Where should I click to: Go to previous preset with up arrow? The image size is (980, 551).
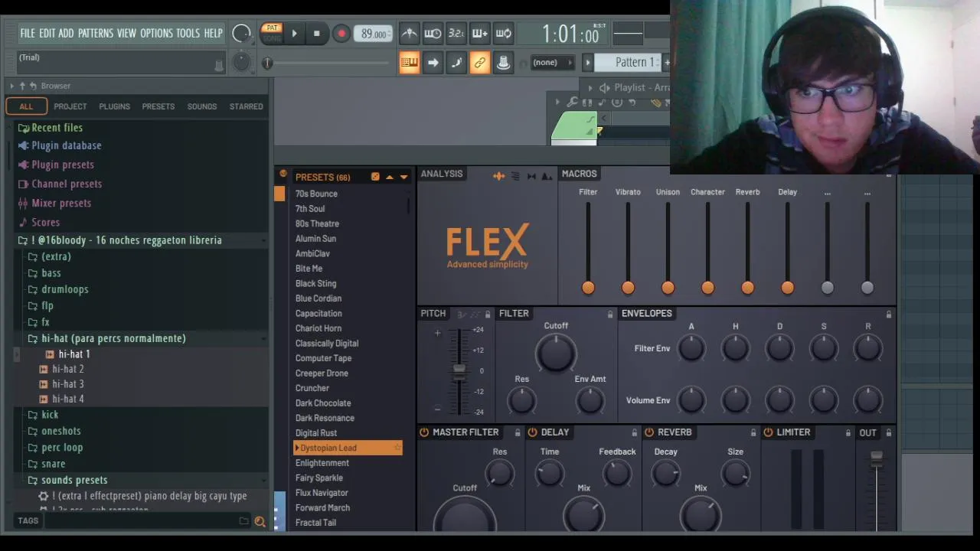390,177
